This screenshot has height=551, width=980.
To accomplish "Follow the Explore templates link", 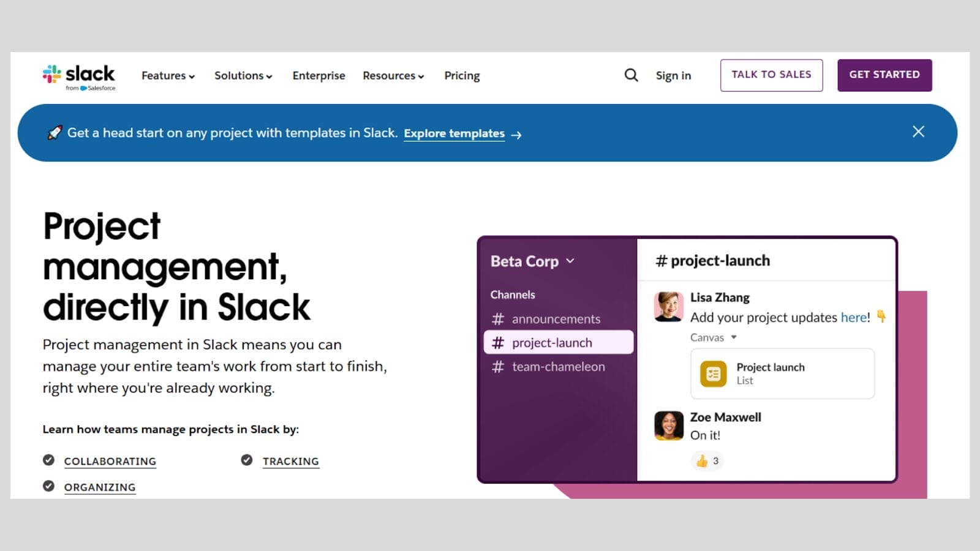I will [x=454, y=133].
